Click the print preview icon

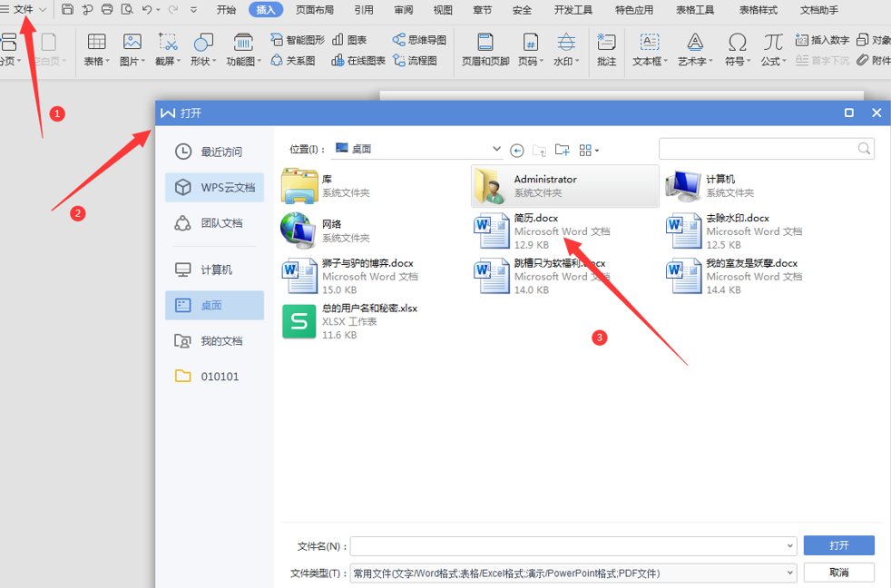tap(127, 9)
